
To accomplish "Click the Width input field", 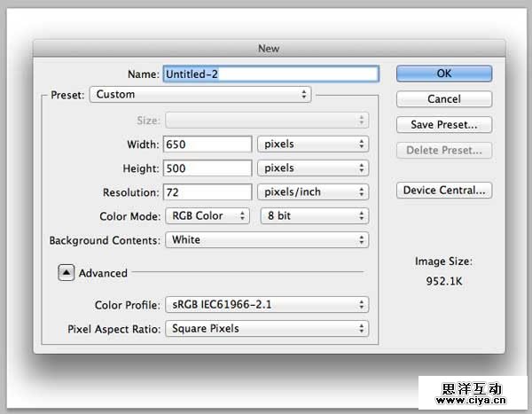I will click(x=207, y=144).
